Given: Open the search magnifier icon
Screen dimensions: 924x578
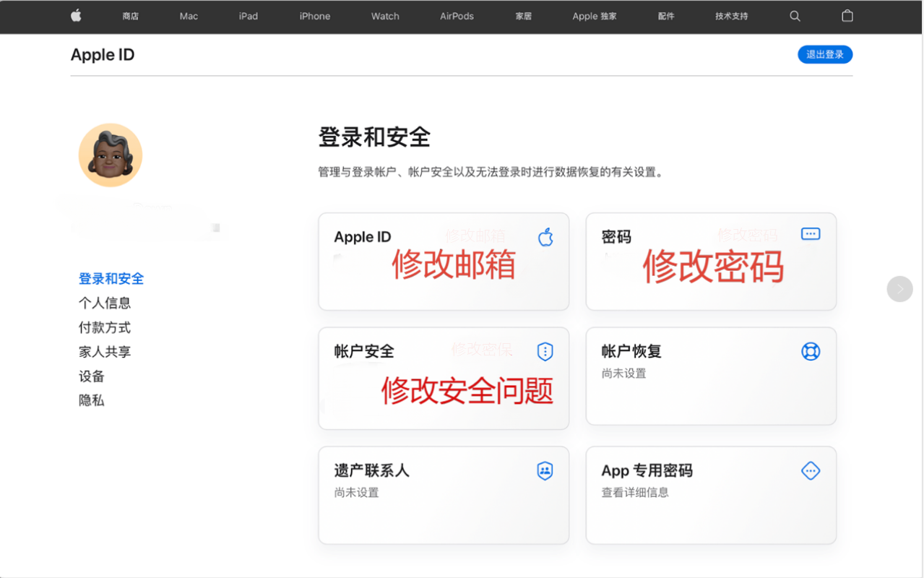Looking at the screenshot, I should tap(795, 16).
